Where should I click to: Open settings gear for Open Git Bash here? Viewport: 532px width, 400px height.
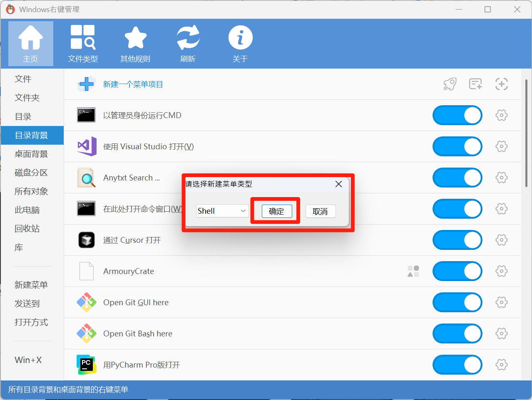point(502,333)
